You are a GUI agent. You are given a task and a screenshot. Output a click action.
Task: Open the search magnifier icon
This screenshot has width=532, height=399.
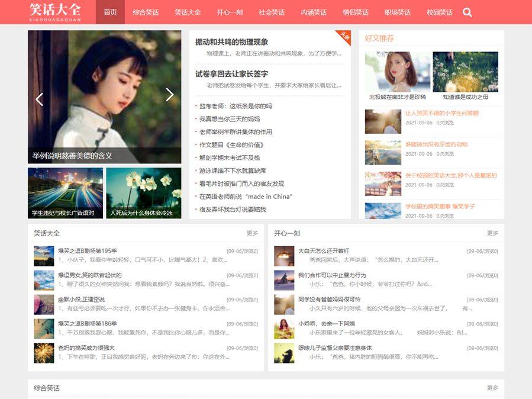pyautogui.click(x=467, y=12)
